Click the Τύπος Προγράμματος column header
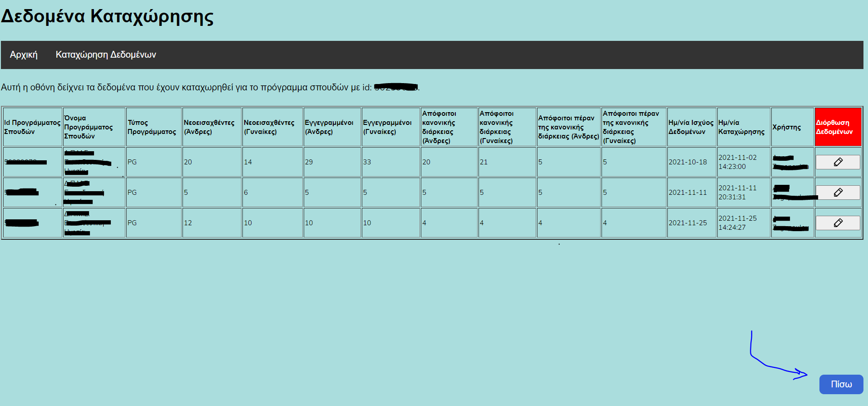This screenshot has width=868, height=406. pyautogui.click(x=154, y=127)
